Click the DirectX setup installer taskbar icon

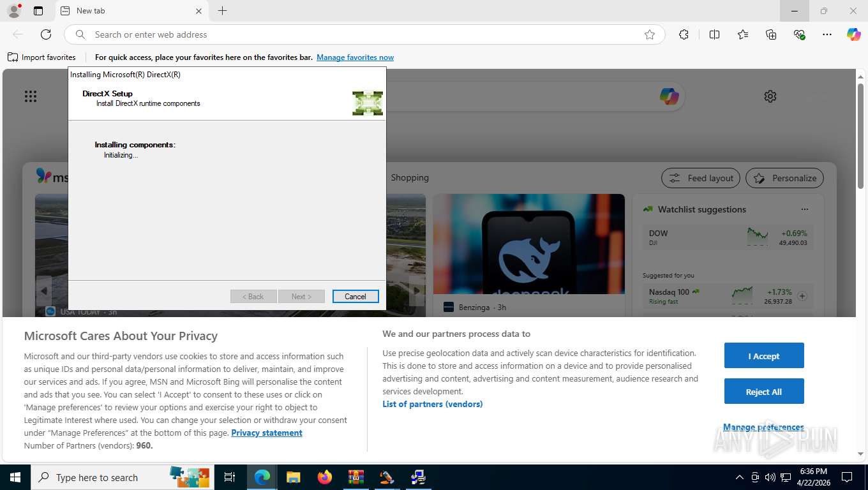coord(418,477)
